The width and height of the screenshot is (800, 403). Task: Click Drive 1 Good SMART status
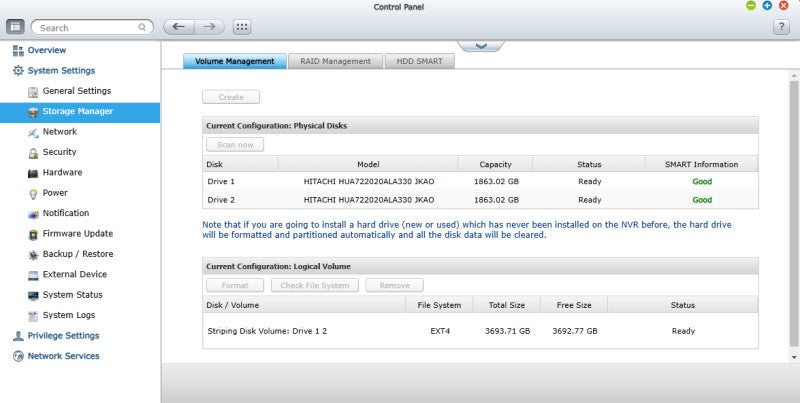coord(702,181)
